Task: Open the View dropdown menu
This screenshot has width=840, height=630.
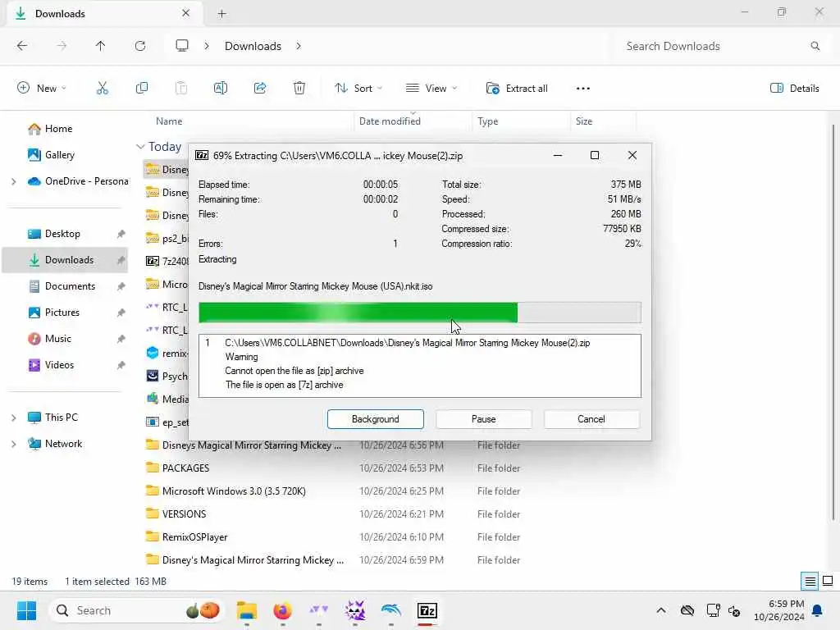Action: (431, 89)
